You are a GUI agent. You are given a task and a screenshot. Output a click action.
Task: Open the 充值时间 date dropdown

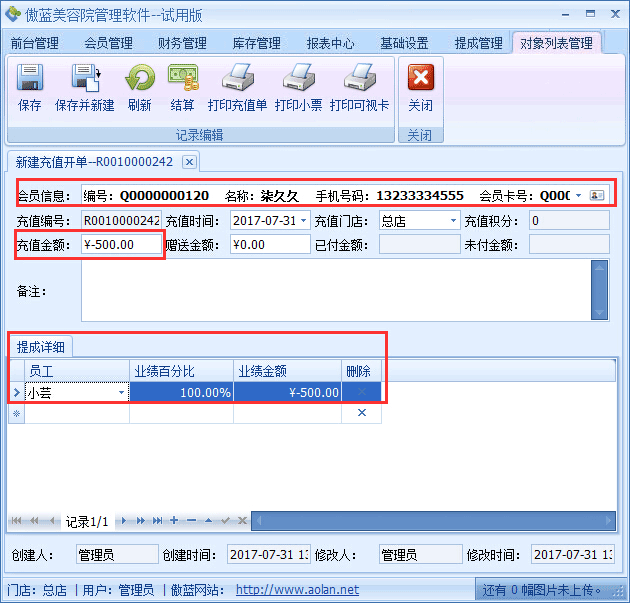click(x=304, y=220)
